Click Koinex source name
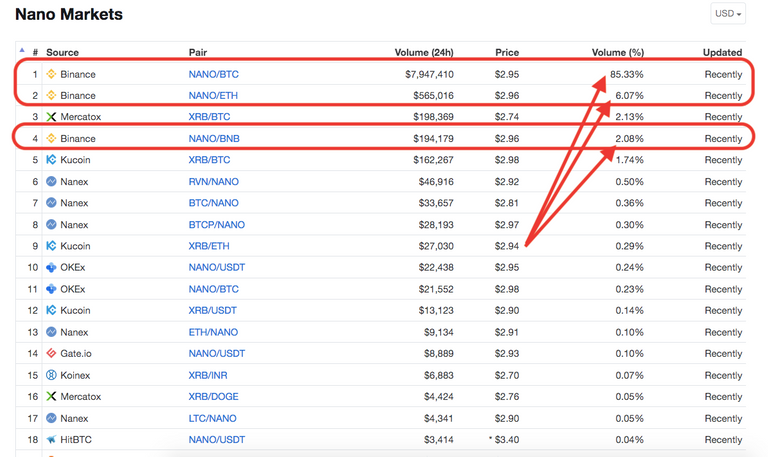 coord(75,375)
